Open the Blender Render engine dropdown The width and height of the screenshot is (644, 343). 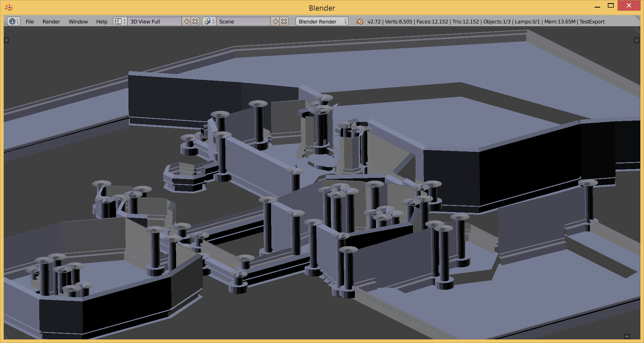322,21
